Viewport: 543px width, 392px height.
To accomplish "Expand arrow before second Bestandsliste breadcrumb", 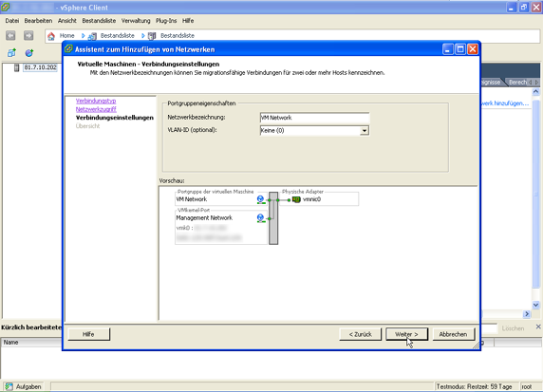I will (x=142, y=36).
